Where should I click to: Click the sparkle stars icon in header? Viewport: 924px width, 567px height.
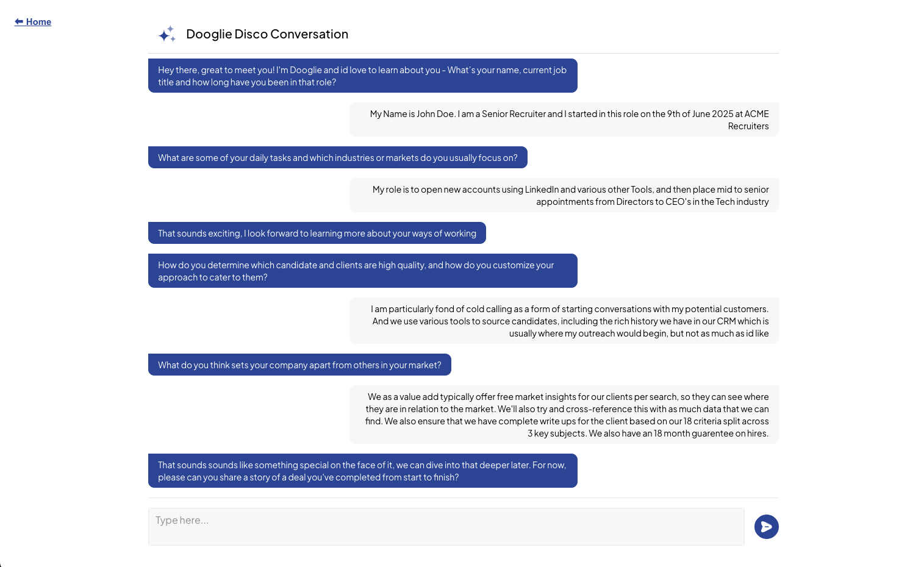167,34
